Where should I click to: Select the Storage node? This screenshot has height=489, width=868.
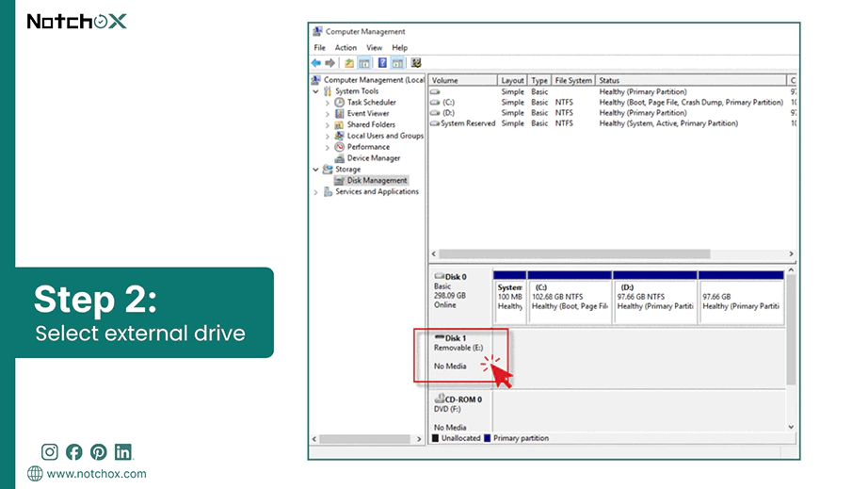(x=347, y=170)
